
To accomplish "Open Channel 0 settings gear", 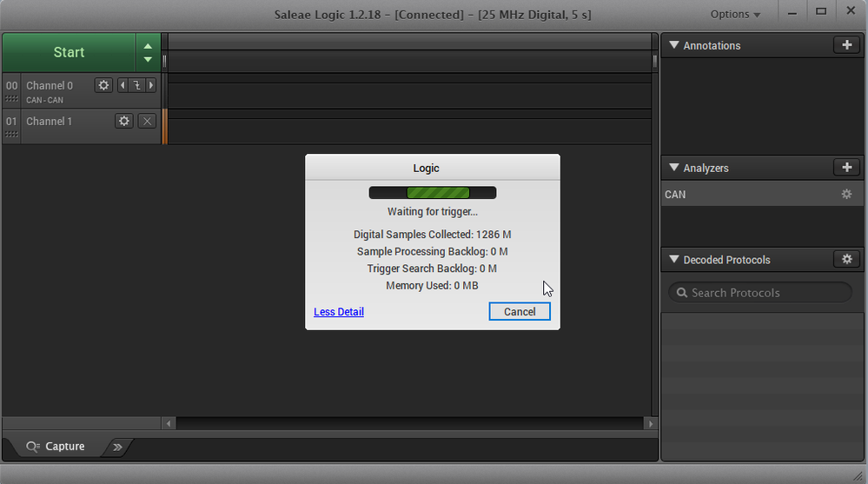I will tap(103, 85).
